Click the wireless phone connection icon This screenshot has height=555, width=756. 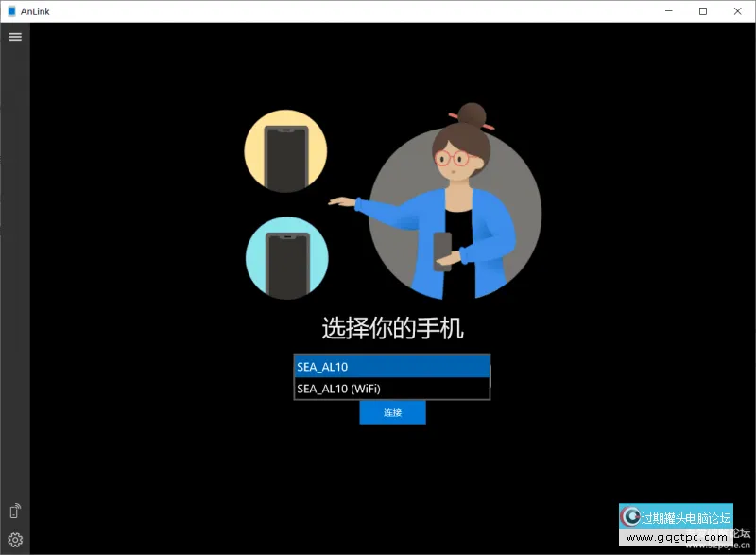[x=15, y=512]
